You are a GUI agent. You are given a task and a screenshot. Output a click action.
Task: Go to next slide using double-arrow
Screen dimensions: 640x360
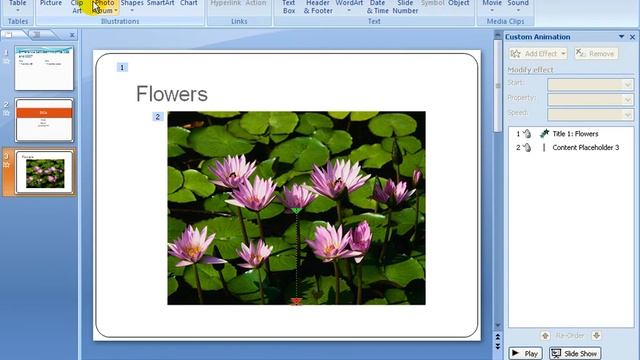point(498,346)
